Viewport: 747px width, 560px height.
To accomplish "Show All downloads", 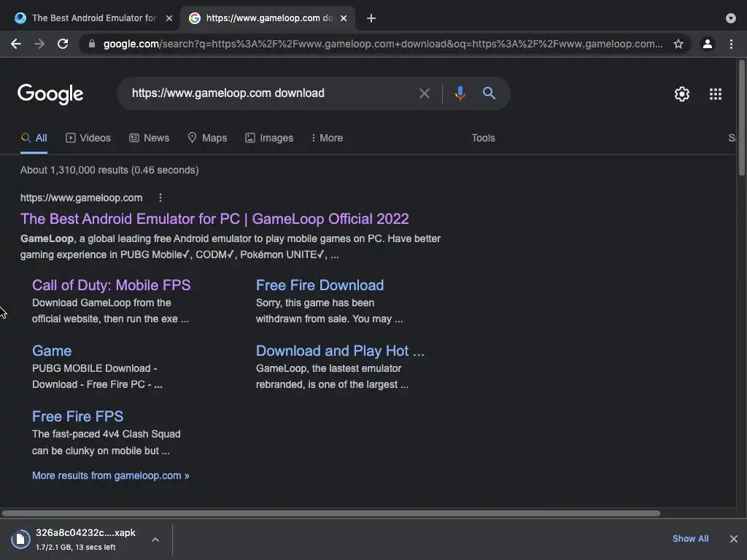I will click(690, 539).
